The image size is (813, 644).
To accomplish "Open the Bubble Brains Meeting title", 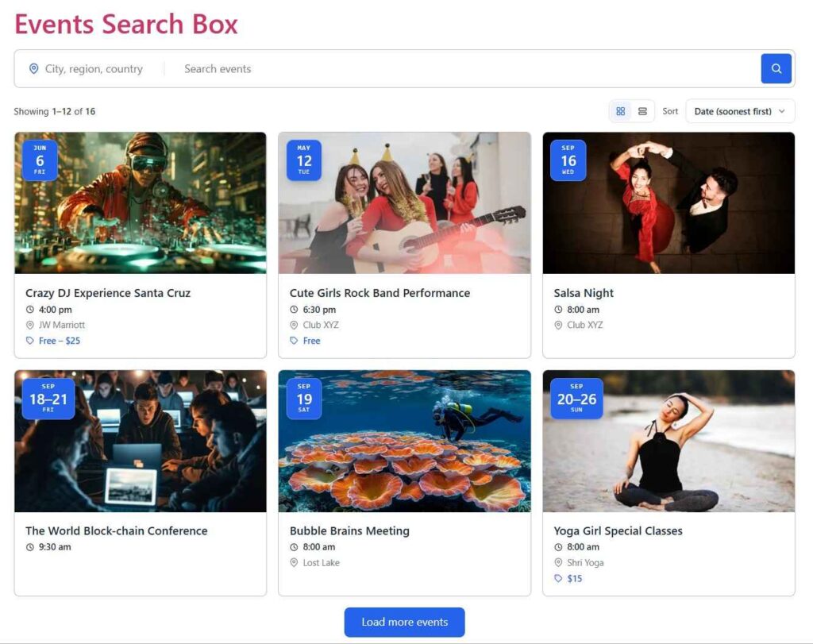I will click(349, 530).
